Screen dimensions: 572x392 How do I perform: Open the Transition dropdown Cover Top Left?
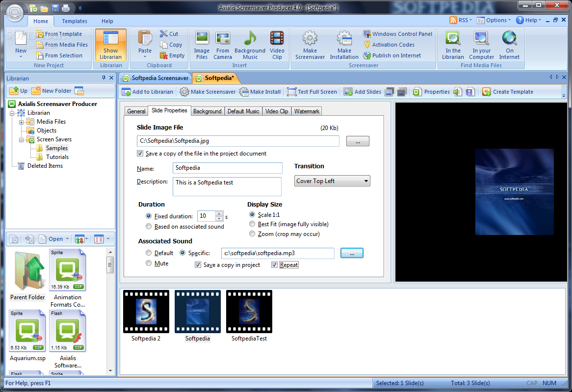[x=332, y=181]
